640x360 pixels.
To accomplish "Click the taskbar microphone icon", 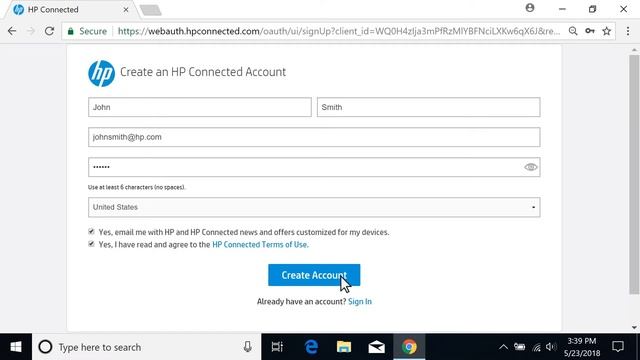I will pyautogui.click(x=247, y=347).
